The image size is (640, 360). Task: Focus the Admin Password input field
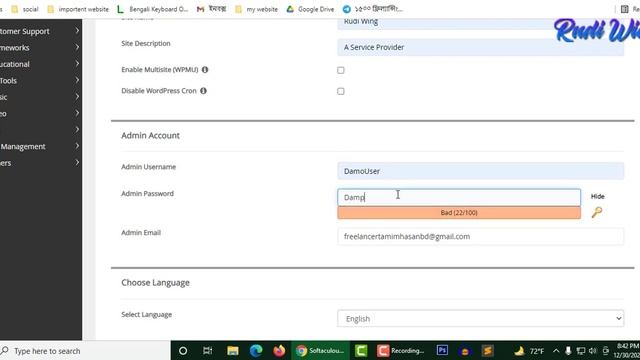click(459, 197)
